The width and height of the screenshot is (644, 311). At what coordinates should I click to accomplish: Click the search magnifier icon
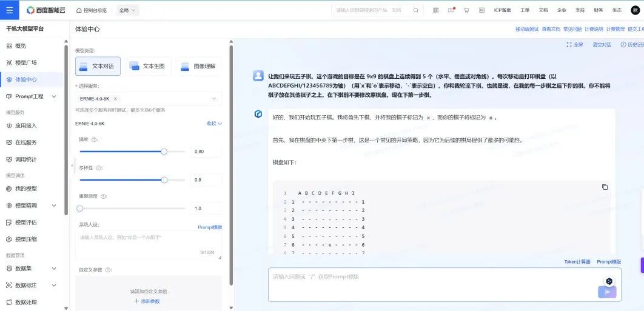[x=415, y=10]
